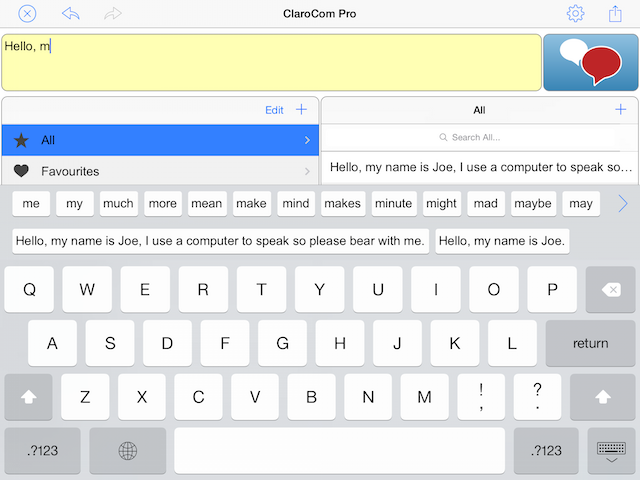Tap the star icon in the All row

tap(21, 140)
